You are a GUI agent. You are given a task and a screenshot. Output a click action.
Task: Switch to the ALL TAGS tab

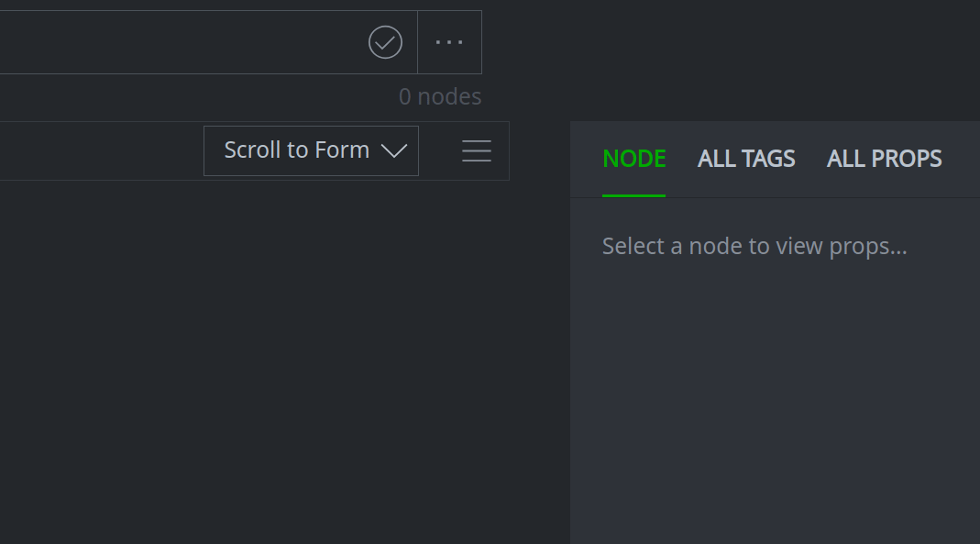click(746, 159)
